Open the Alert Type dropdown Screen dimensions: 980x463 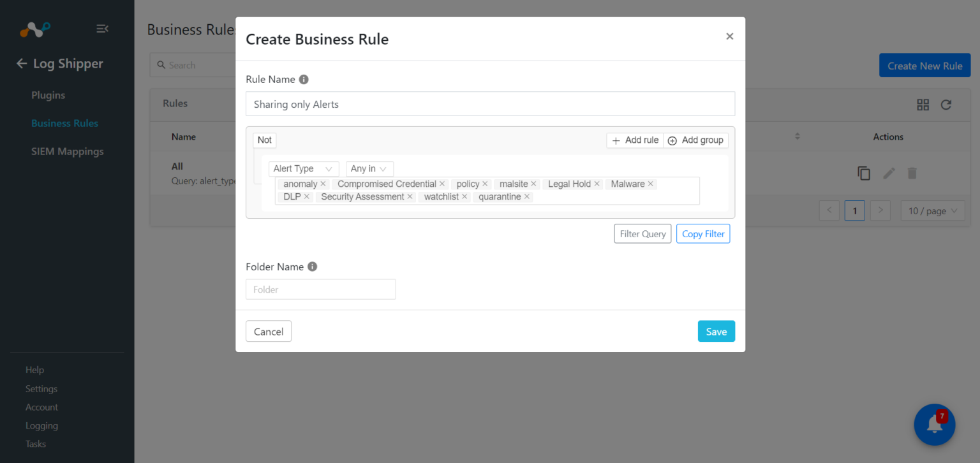point(304,168)
